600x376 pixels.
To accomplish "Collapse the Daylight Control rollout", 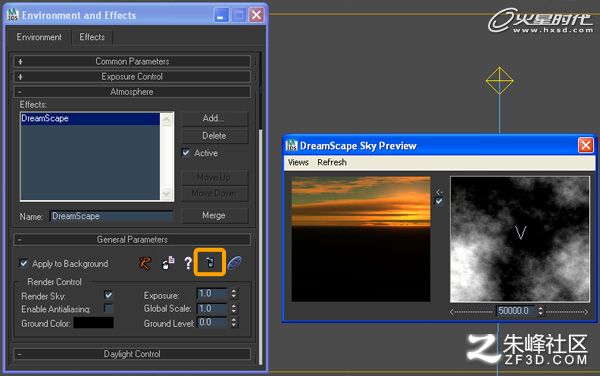I will (132, 354).
